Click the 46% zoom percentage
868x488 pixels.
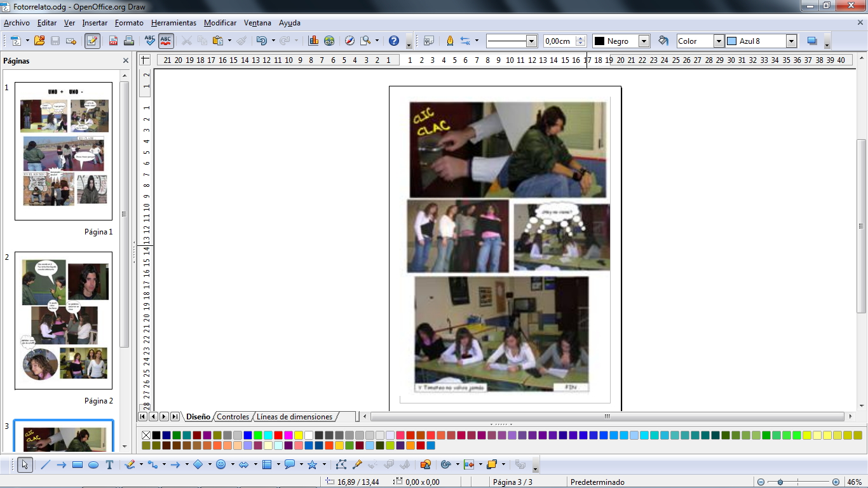(x=854, y=482)
